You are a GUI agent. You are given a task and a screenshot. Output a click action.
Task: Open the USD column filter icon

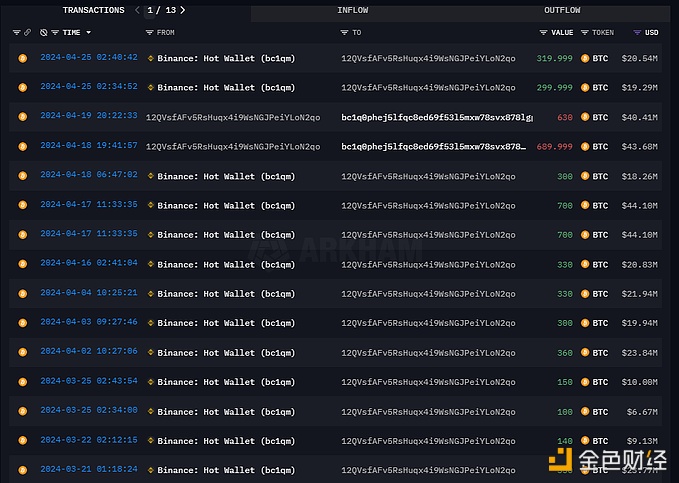pyautogui.click(x=637, y=32)
